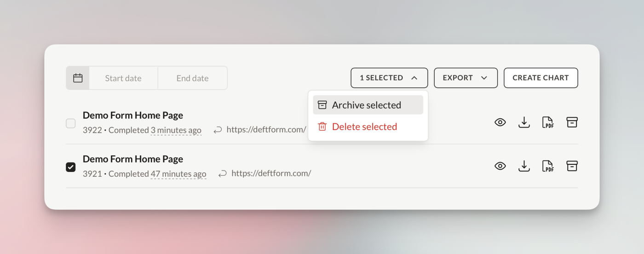
Task: Click the End date field
Action: [192, 78]
